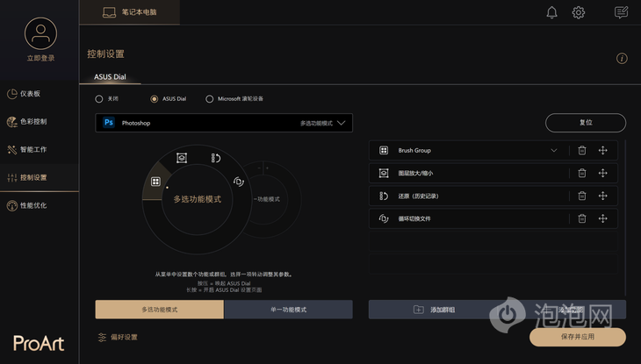
Task: Click the 还原 (历史记录) row icon
Action: tap(384, 196)
